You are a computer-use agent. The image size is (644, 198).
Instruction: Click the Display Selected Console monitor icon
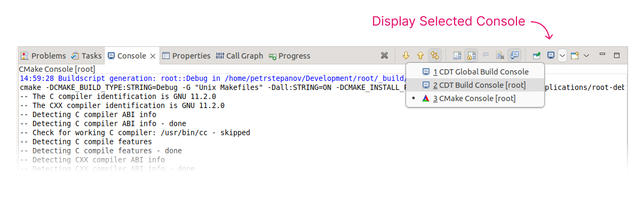pyautogui.click(x=551, y=55)
